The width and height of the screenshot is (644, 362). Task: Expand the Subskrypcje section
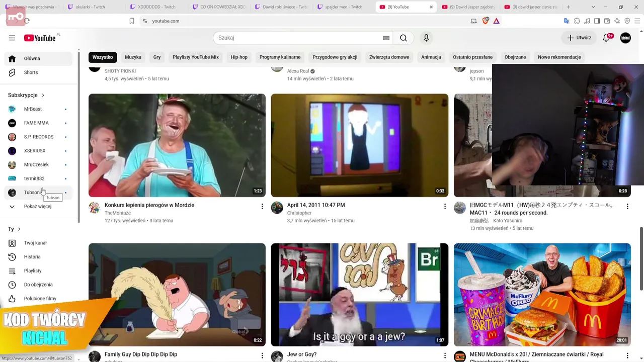26,95
